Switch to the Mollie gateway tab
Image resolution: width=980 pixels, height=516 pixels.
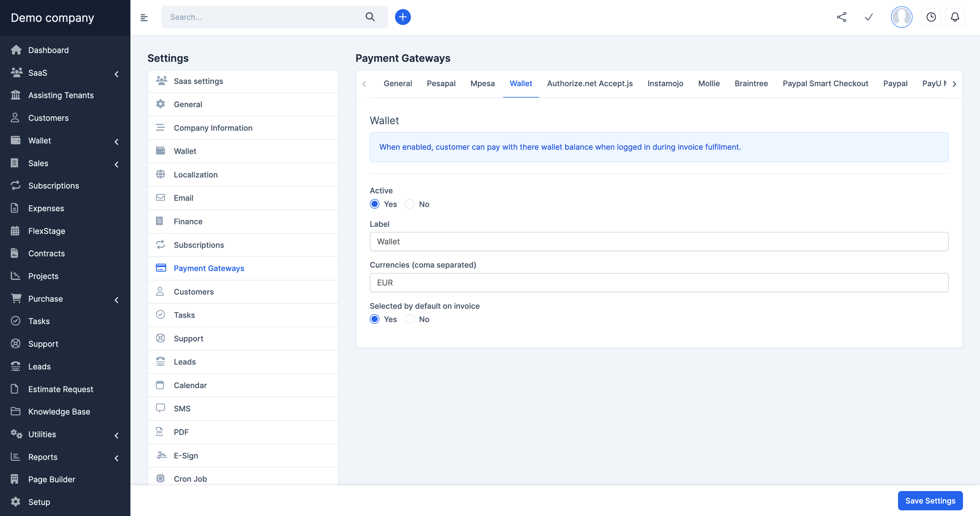[x=708, y=84]
